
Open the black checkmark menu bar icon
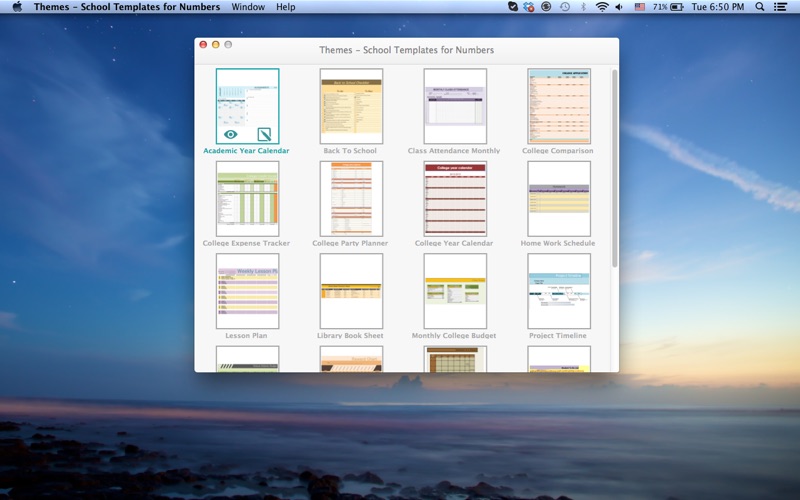pyautogui.click(x=513, y=7)
